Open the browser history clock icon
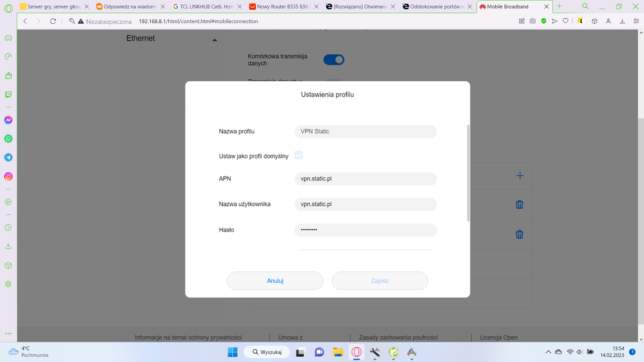 pyautogui.click(x=8, y=227)
